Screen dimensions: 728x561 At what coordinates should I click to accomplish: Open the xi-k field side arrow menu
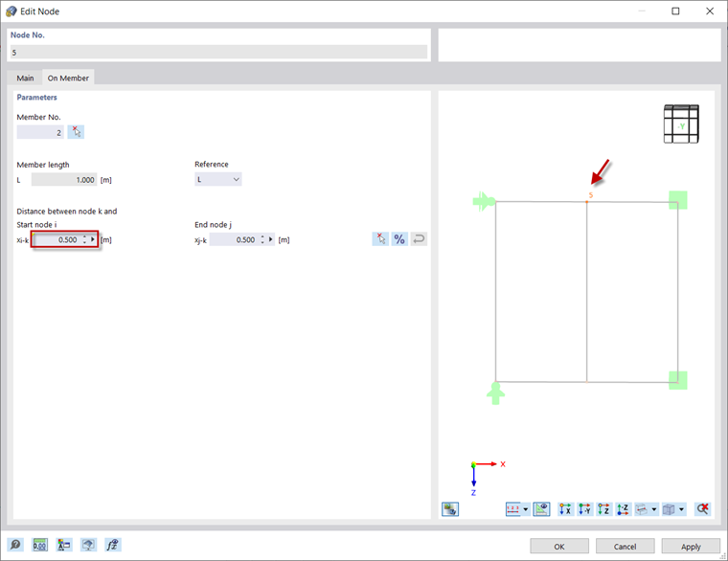92,239
